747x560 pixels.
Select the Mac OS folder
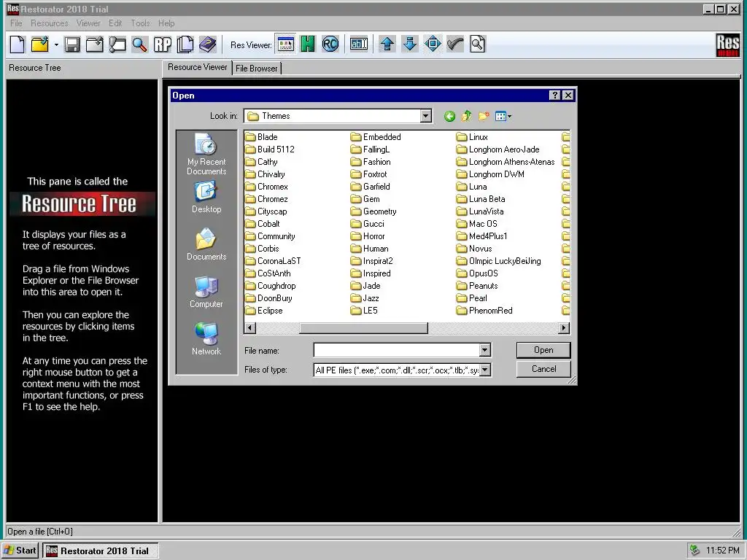coord(477,224)
